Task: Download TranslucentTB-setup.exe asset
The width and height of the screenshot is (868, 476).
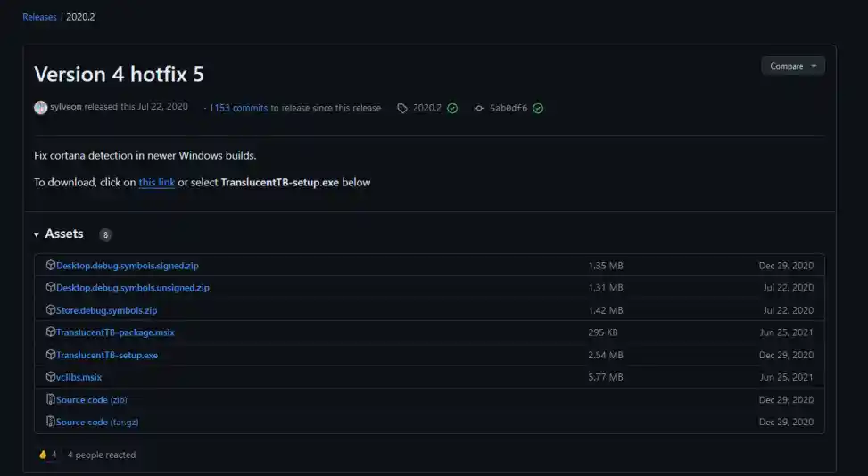Action: click(x=107, y=355)
